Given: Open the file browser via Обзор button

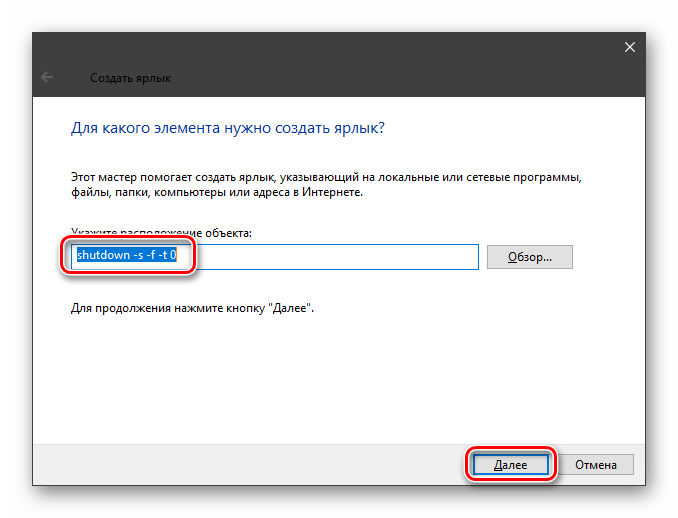Looking at the screenshot, I should 530,257.
